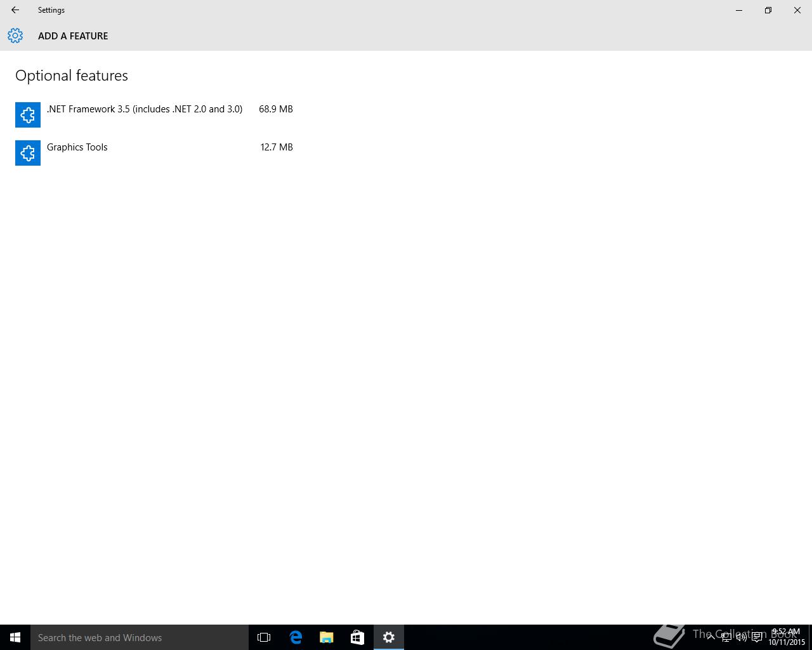Minimize the Settings window

[739, 10]
